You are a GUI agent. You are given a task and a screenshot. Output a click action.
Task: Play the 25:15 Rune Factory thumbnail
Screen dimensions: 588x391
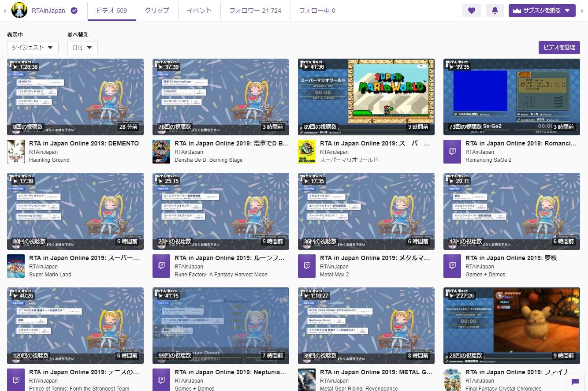221,211
